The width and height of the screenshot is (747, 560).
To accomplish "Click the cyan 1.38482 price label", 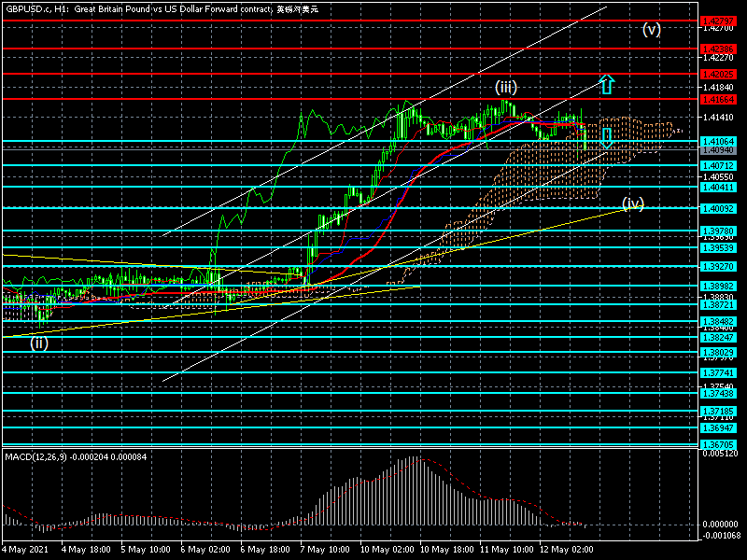I will coord(718,321).
